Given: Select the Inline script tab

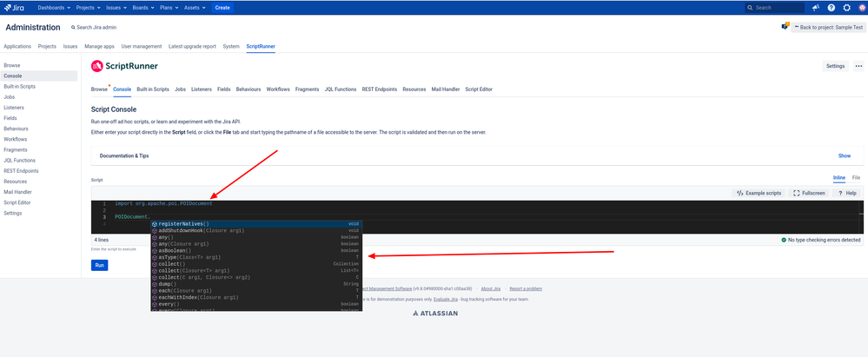Looking at the screenshot, I should 839,178.
